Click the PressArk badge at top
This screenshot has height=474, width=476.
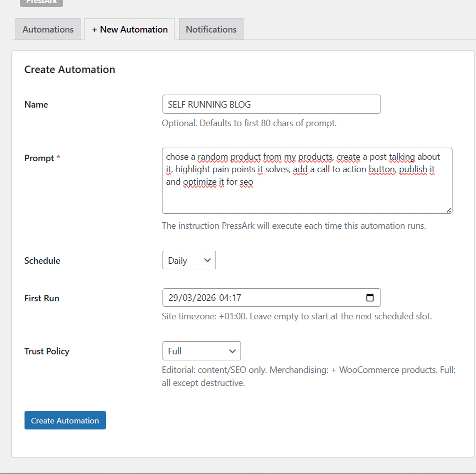tap(41, 3)
